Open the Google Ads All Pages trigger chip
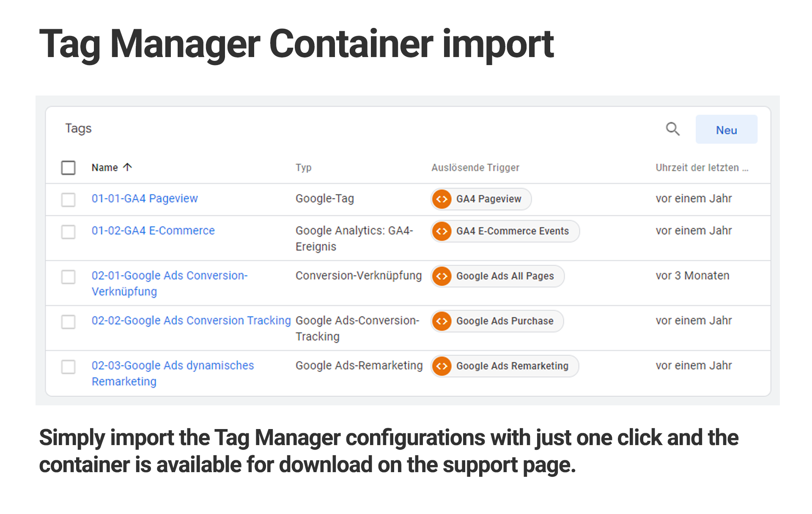Image resolution: width=812 pixels, height=514 pixels. [498, 276]
